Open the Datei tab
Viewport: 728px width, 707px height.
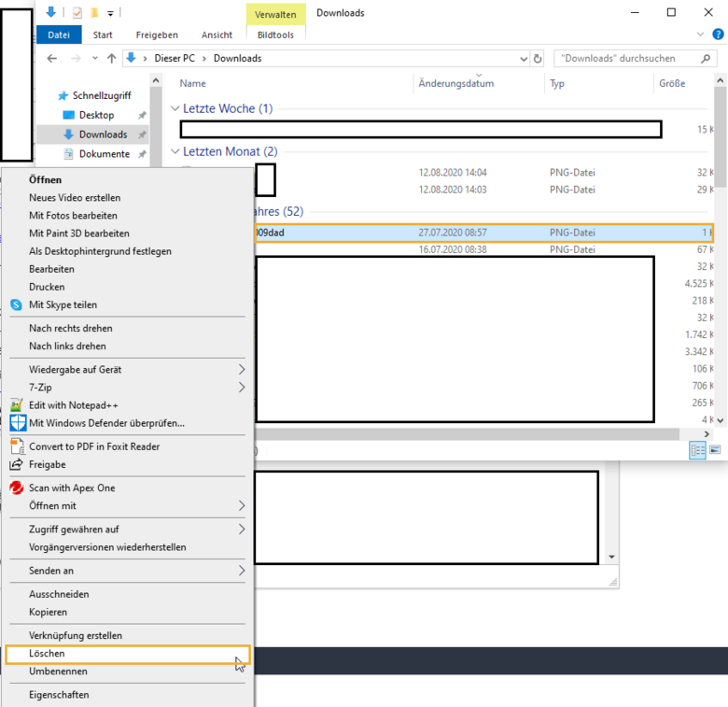(x=59, y=35)
